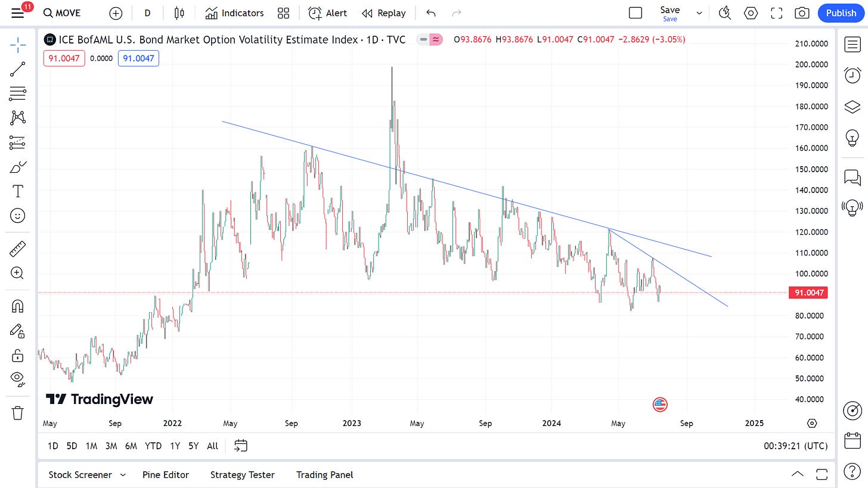The image size is (868, 488).
Task: Open indicator templates grid icon
Action: [284, 13]
